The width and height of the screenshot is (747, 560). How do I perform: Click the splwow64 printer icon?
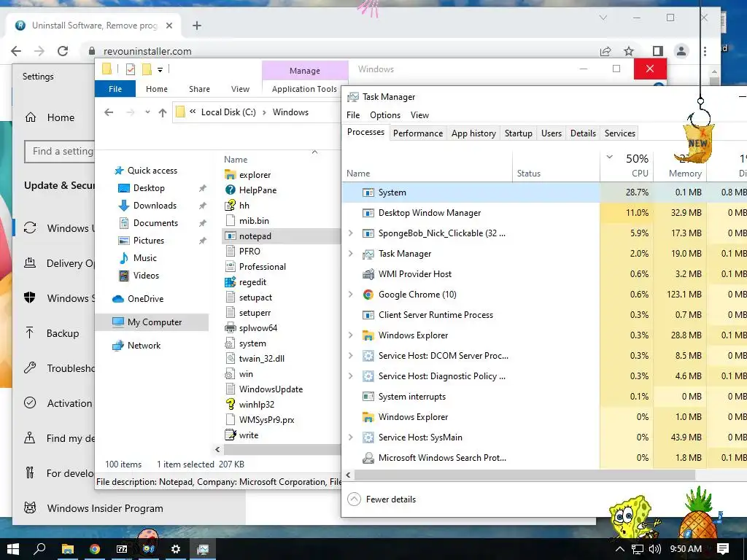[230, 328]
